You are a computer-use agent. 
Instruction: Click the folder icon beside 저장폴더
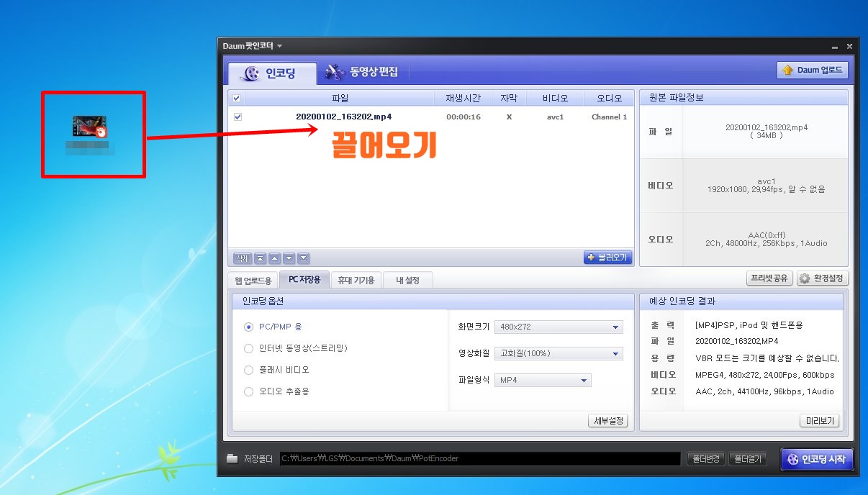[x=232, y=458]
